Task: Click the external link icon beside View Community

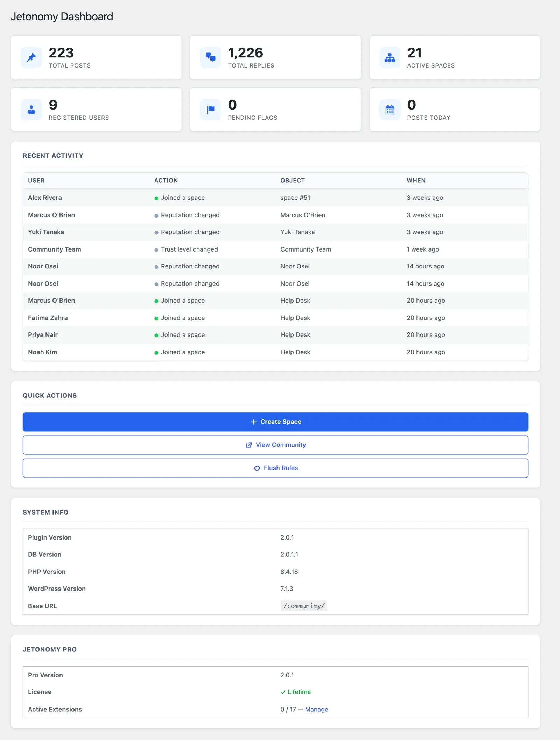Action: tap(249, 445)
